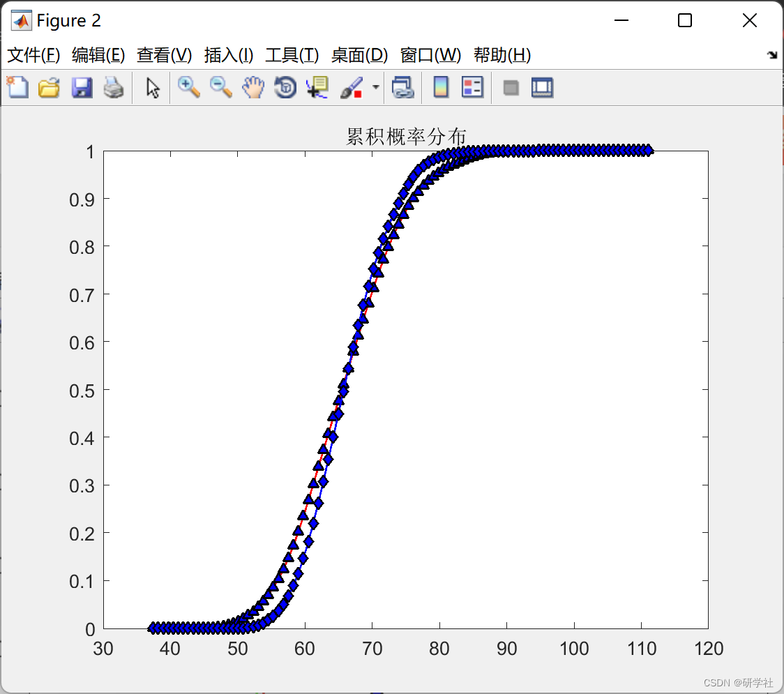Toggle data brushing mode
Viewport: 784px width, 694px height.
point(350,87)
